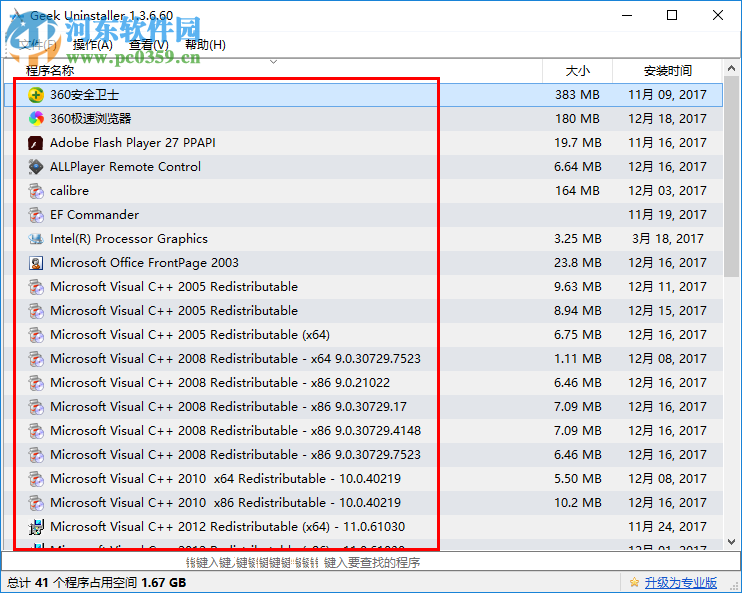742x593 pixels.
Task: Click icon of Visual C++ 2012 Redistributable (x64)
Action: coord(36,527)
